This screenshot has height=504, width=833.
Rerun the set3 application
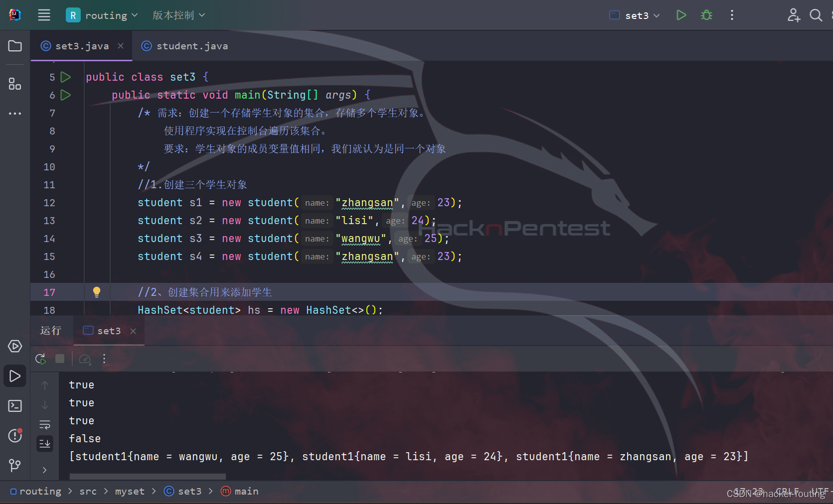(x=40, y=359)
